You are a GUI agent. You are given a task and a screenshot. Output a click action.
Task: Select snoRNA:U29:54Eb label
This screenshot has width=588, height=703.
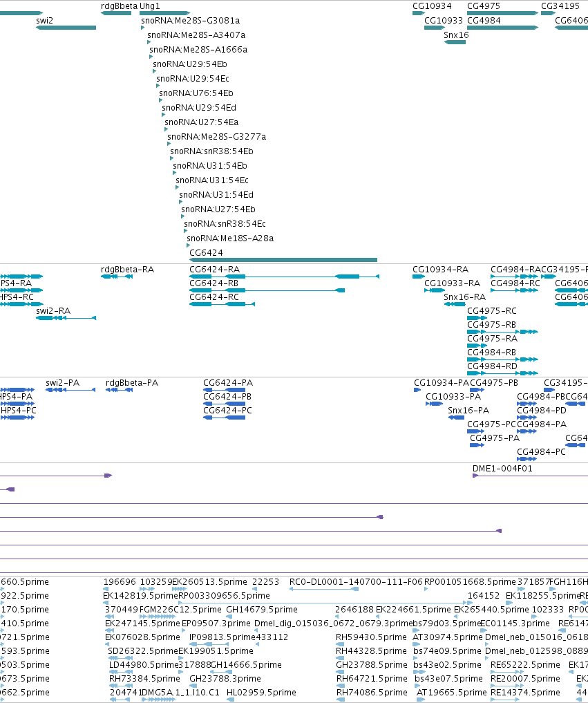tap(190, 64)
